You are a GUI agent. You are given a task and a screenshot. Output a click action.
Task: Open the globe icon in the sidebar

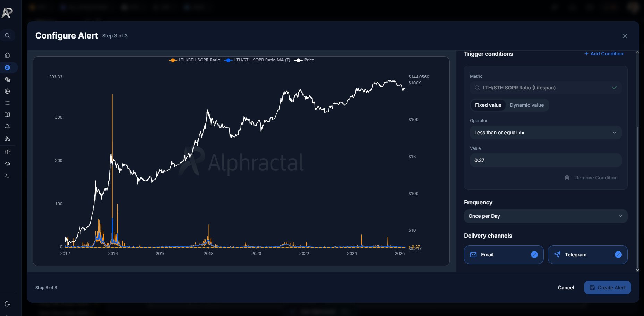[7, 91]
